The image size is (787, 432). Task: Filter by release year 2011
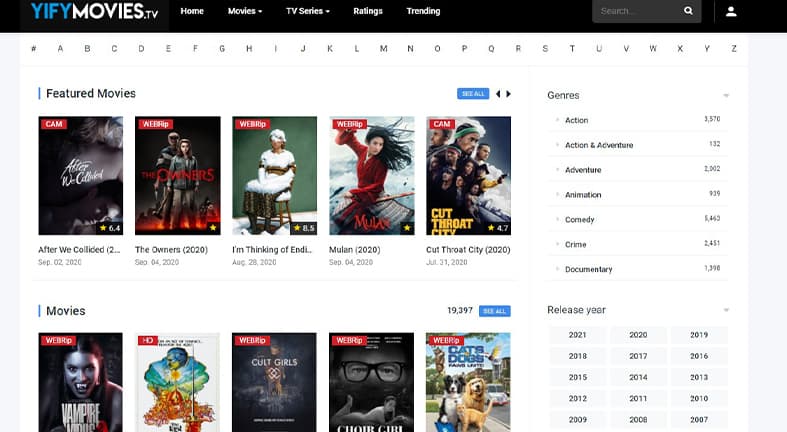point(638,398)
